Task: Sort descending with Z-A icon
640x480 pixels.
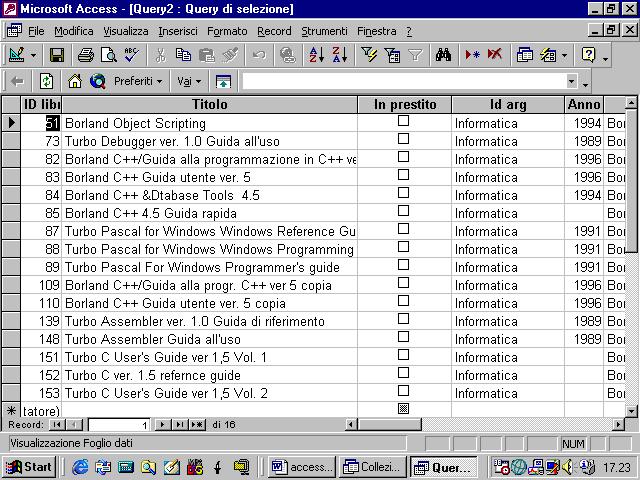Action: [x=340, y=55]
